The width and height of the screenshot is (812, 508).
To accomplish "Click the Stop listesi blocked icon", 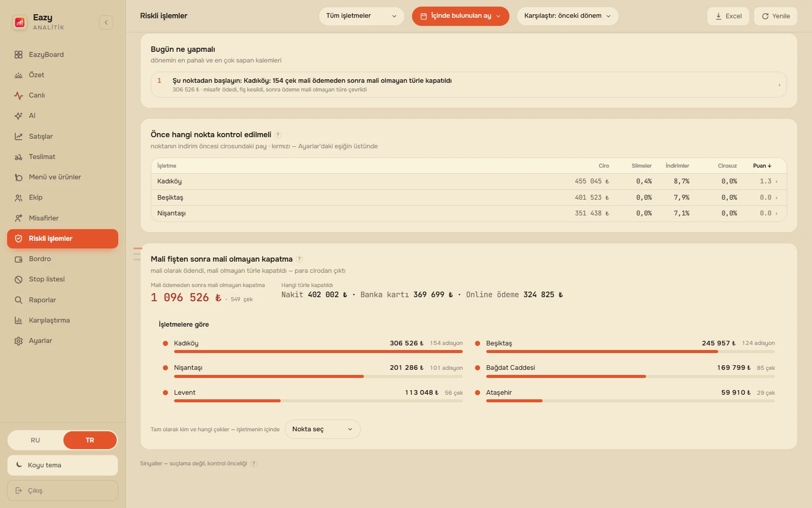I will click(19, 279).
